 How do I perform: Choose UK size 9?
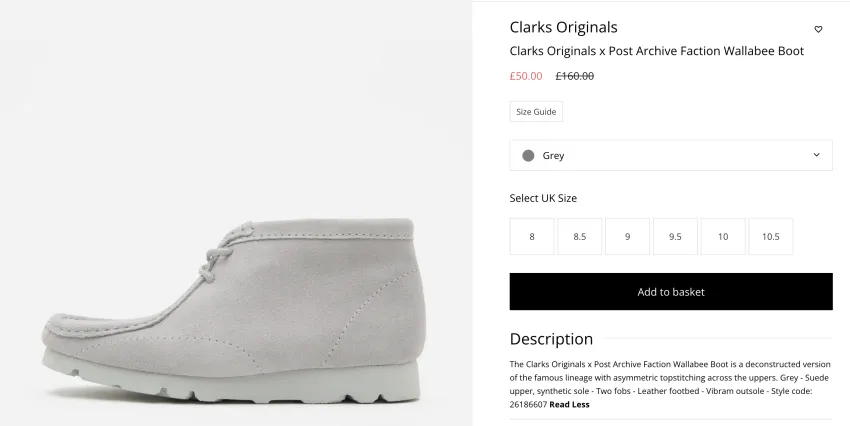click(627, 236)
